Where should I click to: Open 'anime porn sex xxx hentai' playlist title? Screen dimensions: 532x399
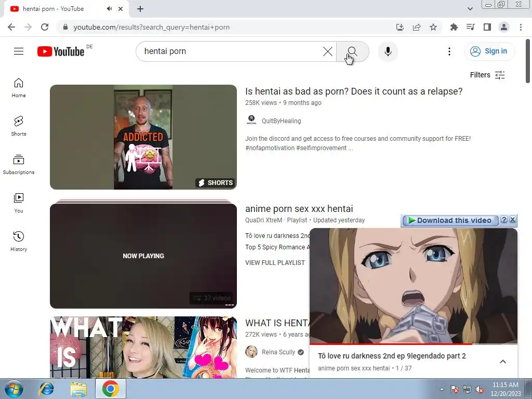(299, 209)
